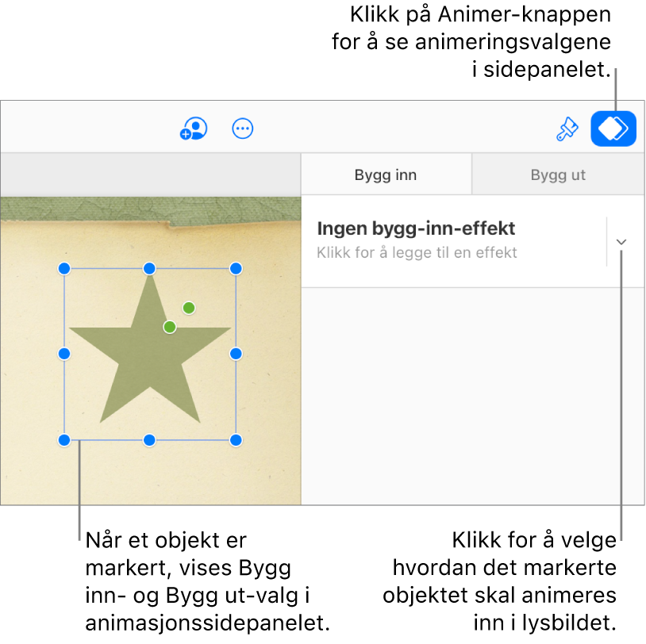Click the upper green star adjustment dot
This screenshot has width=646, height=644.
(x=189, y=308)
